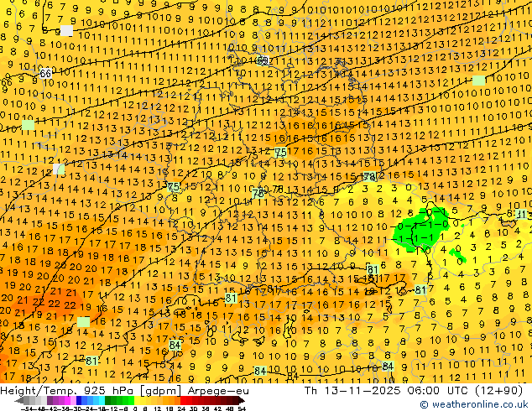
Task: Pick the dark green legend swatch
Action: click(108, 401)
